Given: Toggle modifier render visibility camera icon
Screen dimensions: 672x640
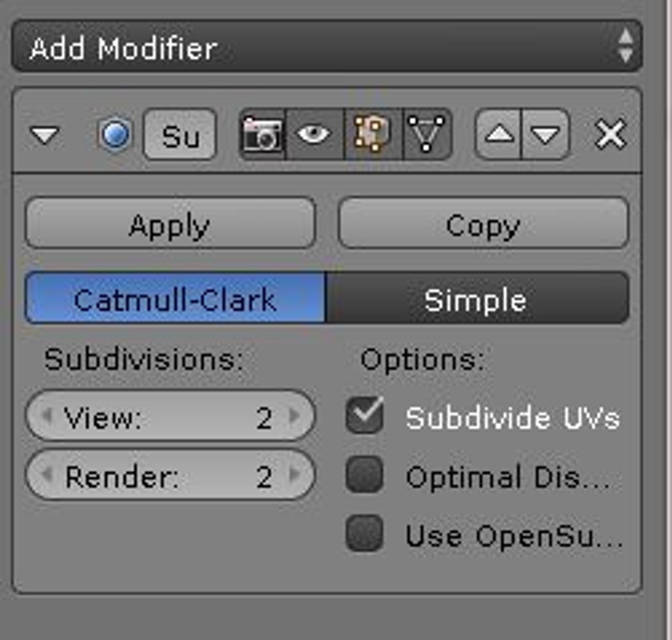Looking at the screenshot, I should pyautogui.click(x=263, y=135).
